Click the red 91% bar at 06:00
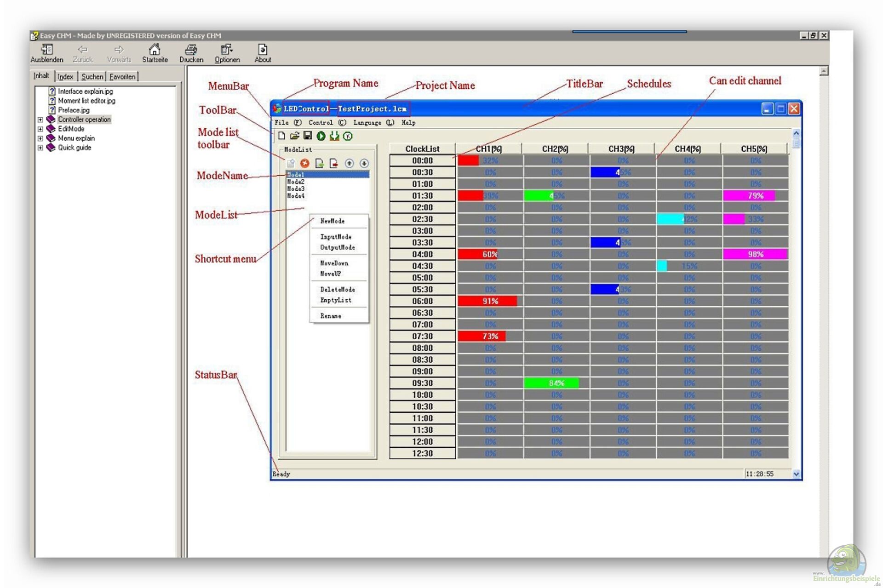This screenshot has height=588, width=883. coord(487,301)
